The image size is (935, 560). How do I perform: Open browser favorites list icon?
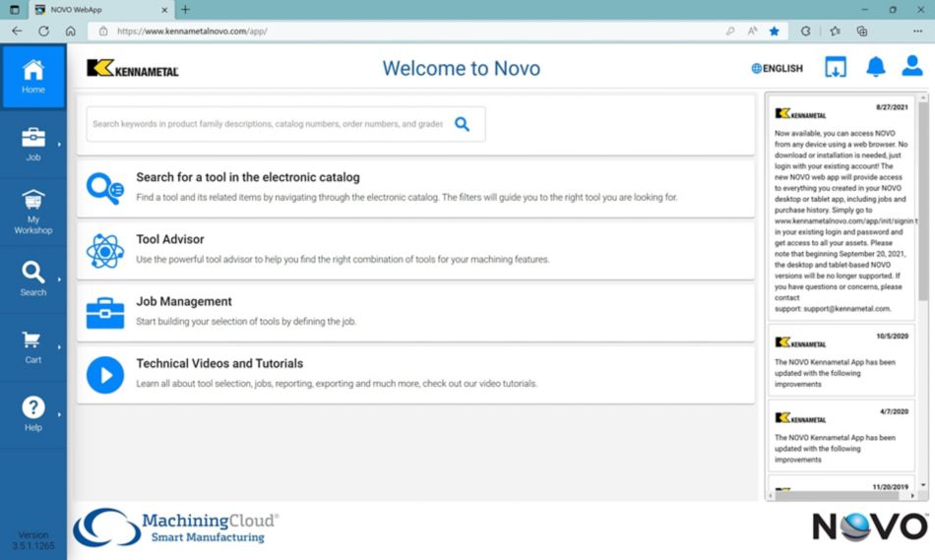[835, 31]
